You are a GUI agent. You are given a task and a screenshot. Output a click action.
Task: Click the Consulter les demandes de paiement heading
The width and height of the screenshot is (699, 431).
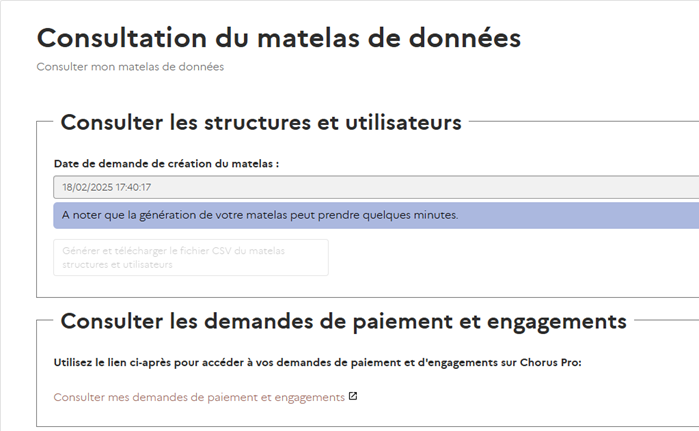click(x=343, y=321)
